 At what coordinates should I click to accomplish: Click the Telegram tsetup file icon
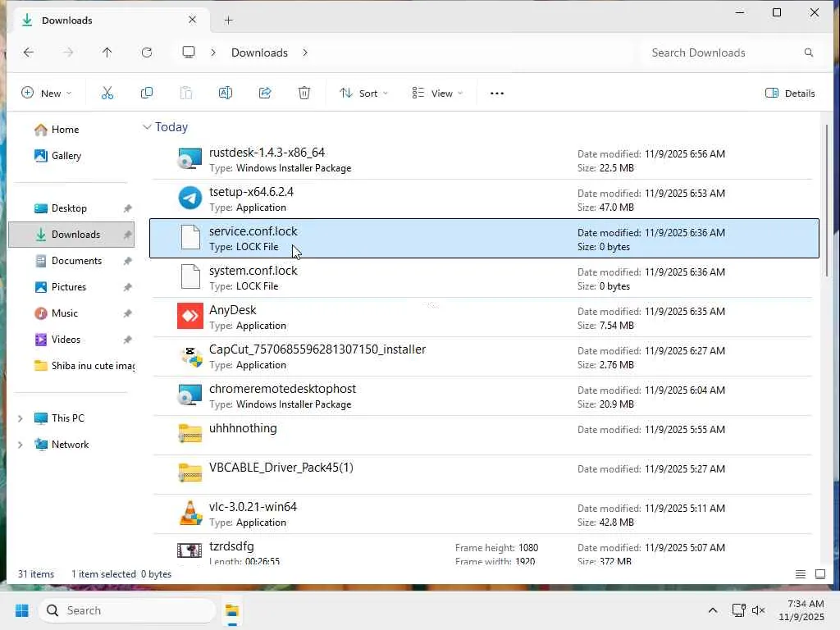(190, 199)
